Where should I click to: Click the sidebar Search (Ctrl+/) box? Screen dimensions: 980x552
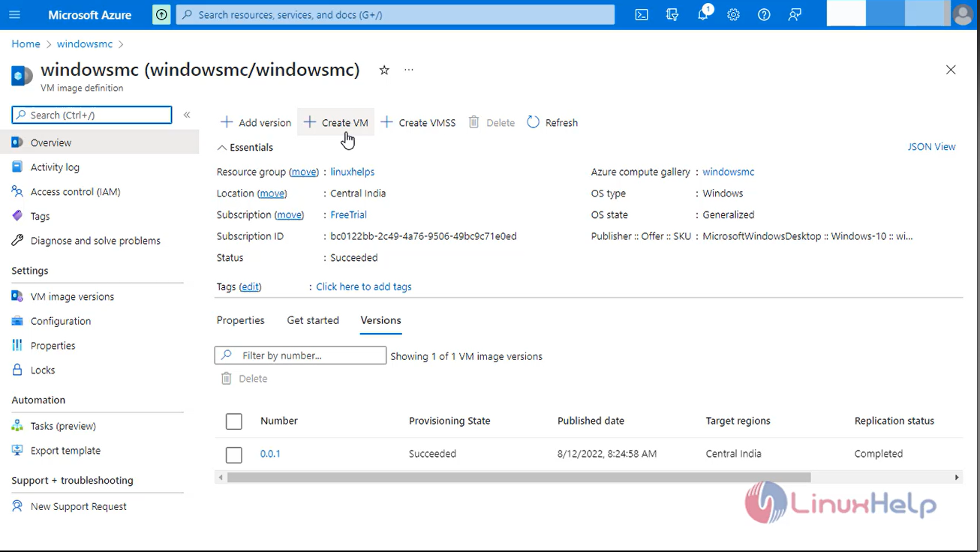92,115
